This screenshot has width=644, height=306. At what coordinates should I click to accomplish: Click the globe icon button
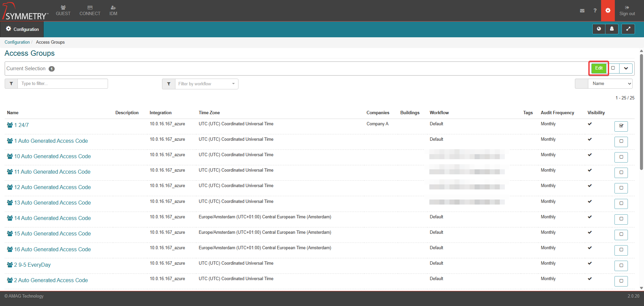click(x=599, y=29)
